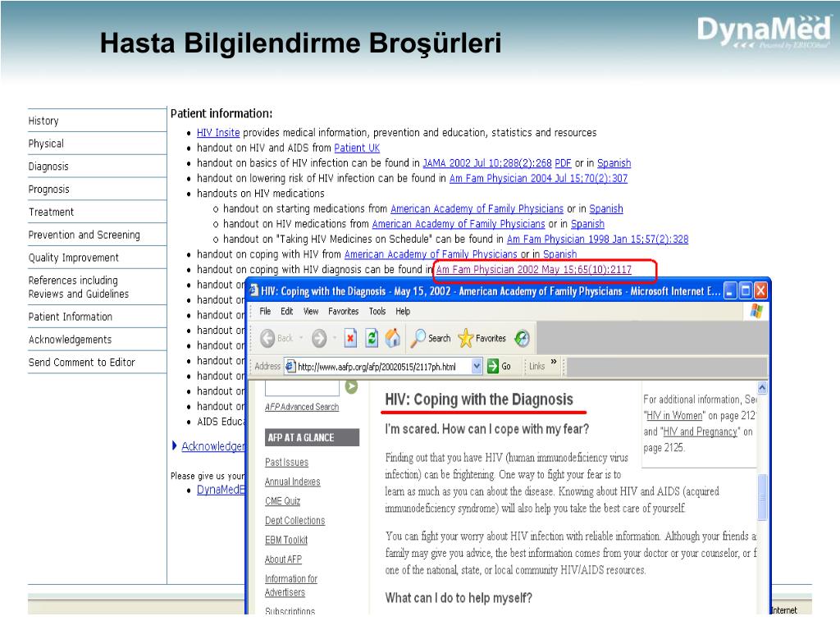
Task: Click Send Comment to Editor
Action: pos(81,362)
